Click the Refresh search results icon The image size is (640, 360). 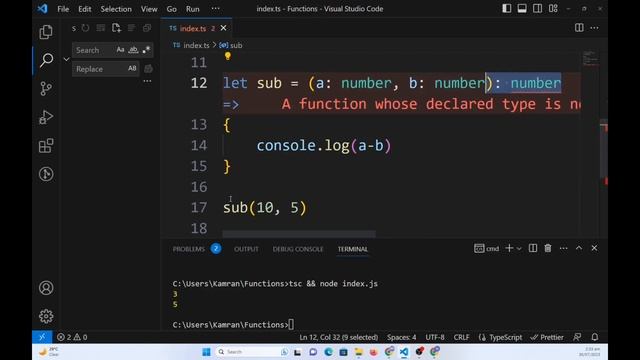85,28
